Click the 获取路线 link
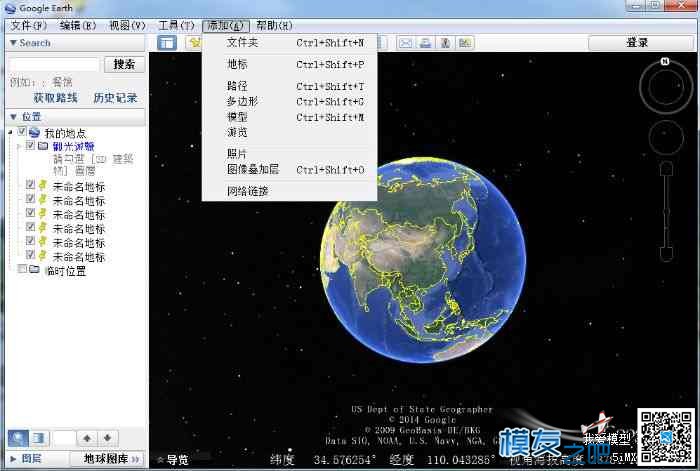Image resolution: width=700 pixels, height=471 pixels. point(55,98)
